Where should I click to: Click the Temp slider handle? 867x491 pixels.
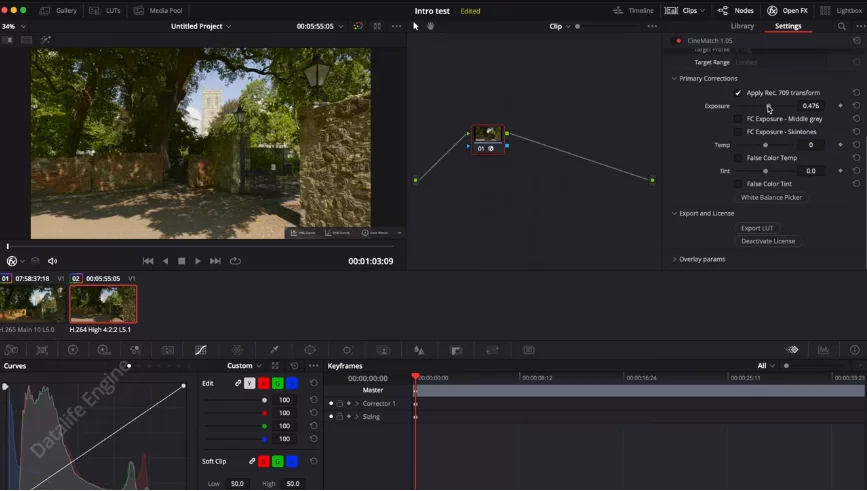(765, 145)
